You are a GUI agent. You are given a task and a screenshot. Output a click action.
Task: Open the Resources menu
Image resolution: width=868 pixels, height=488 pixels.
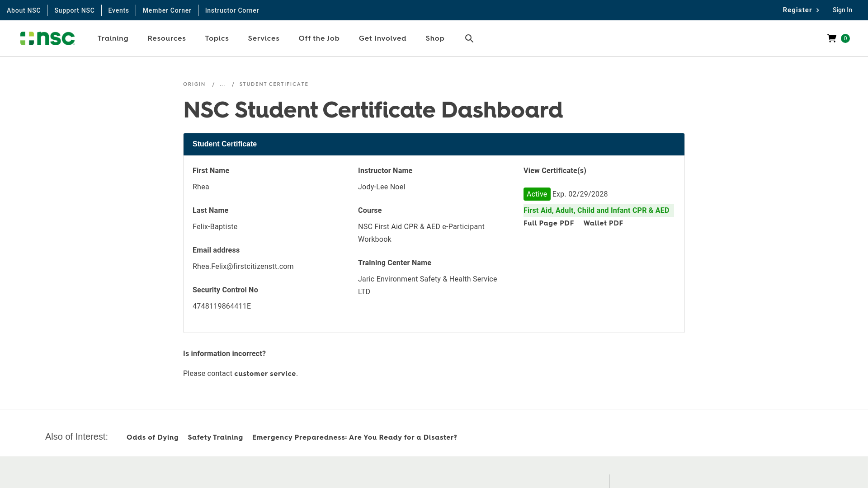point(167,38)
